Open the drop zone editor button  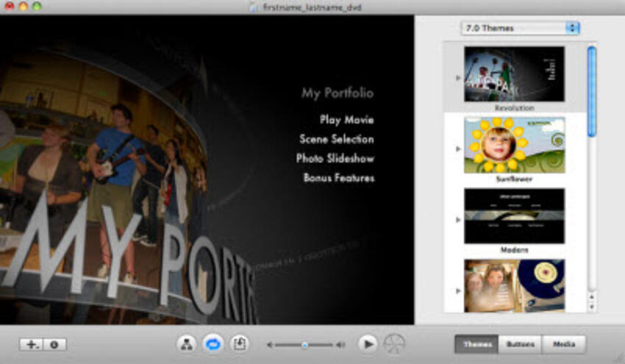pos(239,344)
